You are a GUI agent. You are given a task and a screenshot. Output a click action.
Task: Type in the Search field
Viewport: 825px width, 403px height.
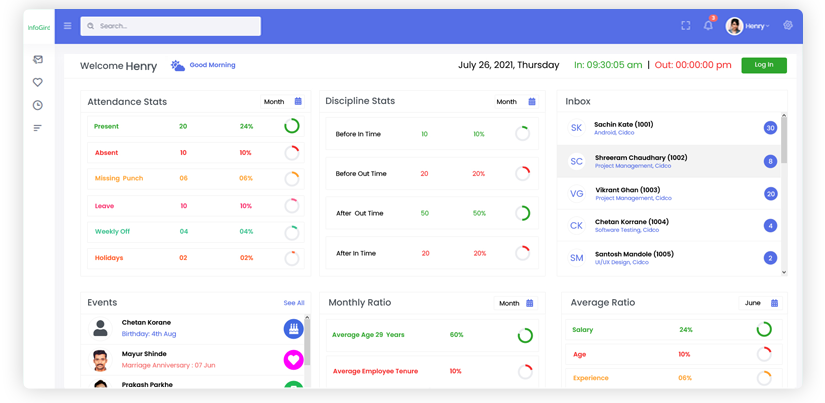point(170,26)
